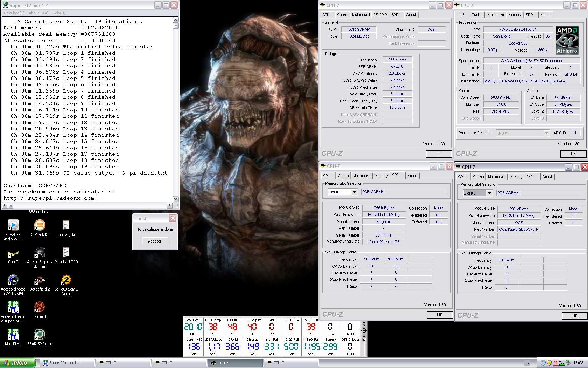Open the noticia gskill text file
The height and width of the screenshot is (368, 588).
pos(66,225)
